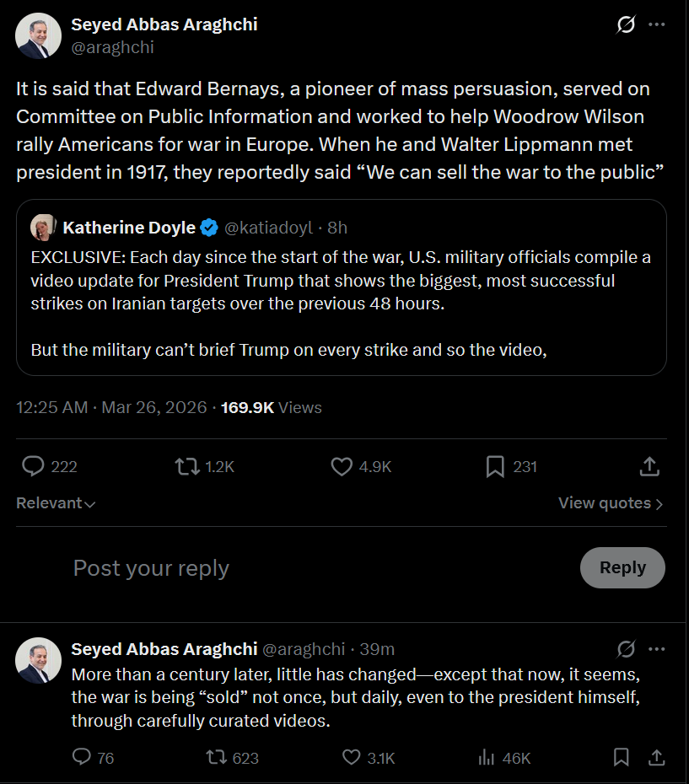Bookmark the main post with 231 bookmarks
The width and height of the screenshot is (689, 784).
(495, 466)
